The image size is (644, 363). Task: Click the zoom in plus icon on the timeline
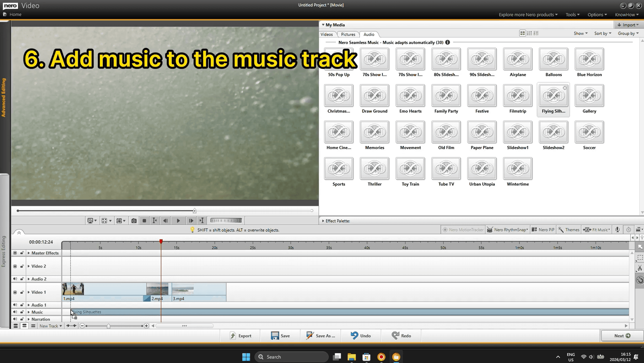pyautogui.click(x=146, y=326)
